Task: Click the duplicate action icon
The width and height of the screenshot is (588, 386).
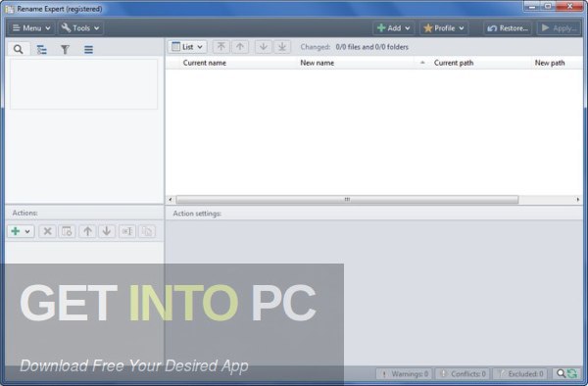Action: 147,231
